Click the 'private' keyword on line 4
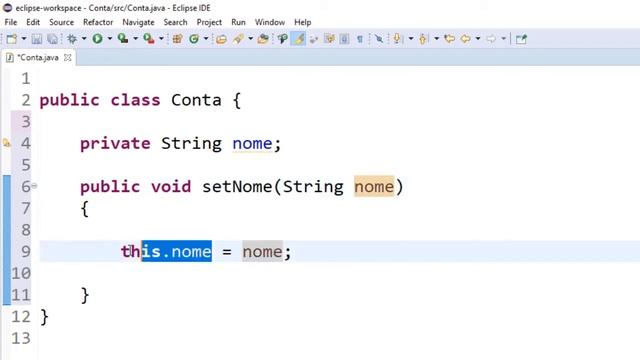Viewport: 640px width, 360px height. [x=115, y=143]
